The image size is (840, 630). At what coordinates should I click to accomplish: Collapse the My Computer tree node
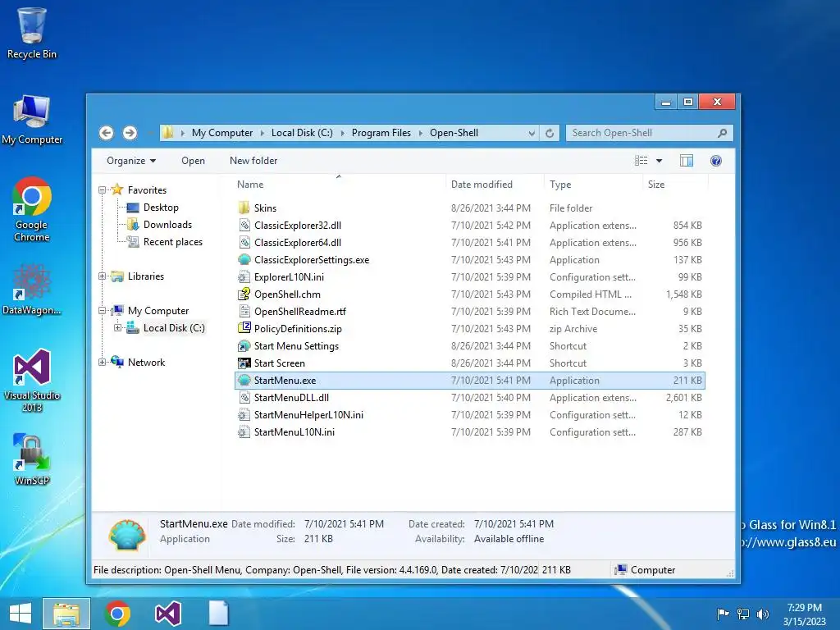(102, 311)
